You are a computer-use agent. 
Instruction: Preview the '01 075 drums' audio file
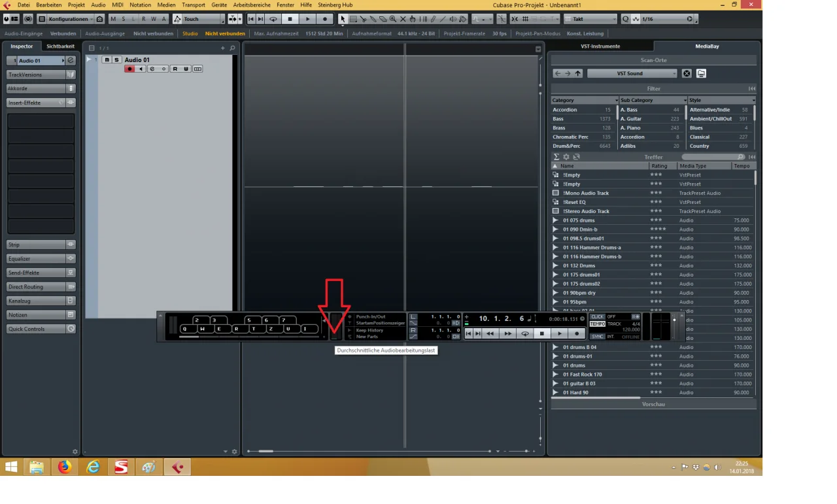click(x=556, y=220)
